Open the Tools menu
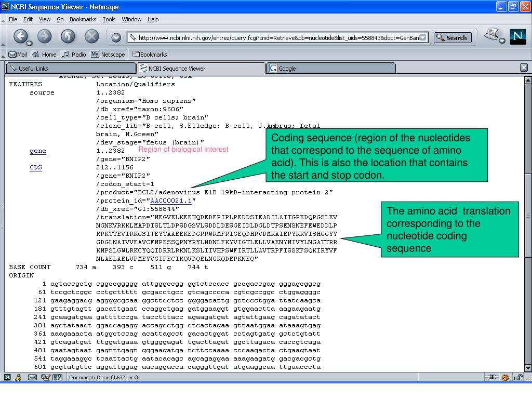 click(109, 19)
